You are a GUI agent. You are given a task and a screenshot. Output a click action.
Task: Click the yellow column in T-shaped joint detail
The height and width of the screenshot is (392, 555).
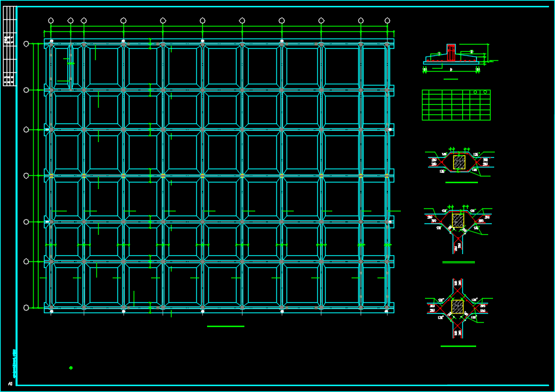458,220
